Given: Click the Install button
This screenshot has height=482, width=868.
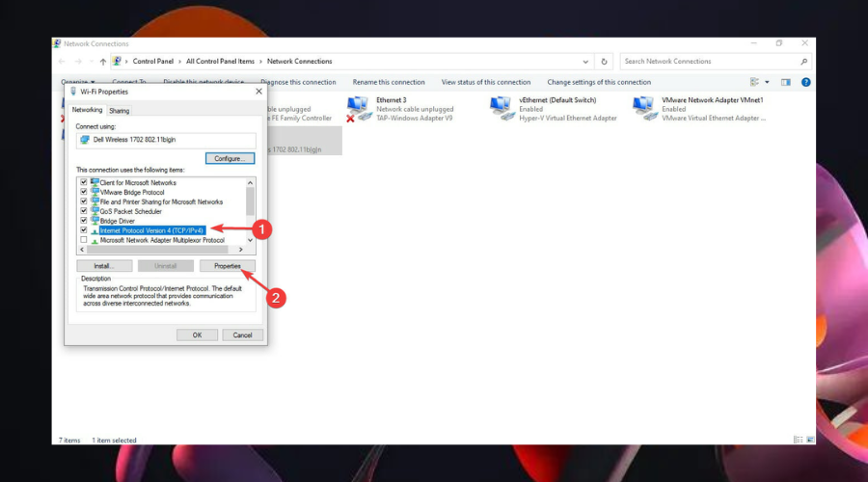Looking at the screenshot, I should 104,266.
